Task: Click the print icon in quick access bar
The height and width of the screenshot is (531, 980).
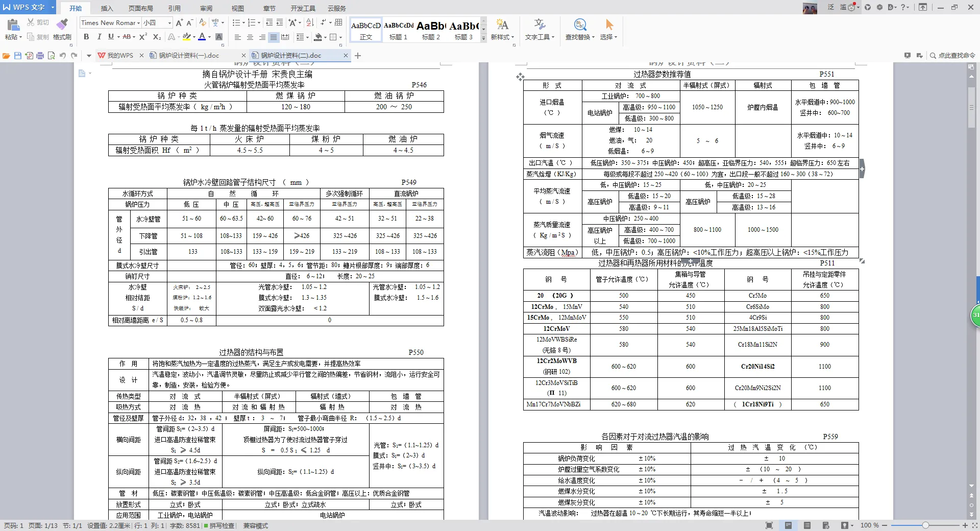Action: click(x=40, y=56)
